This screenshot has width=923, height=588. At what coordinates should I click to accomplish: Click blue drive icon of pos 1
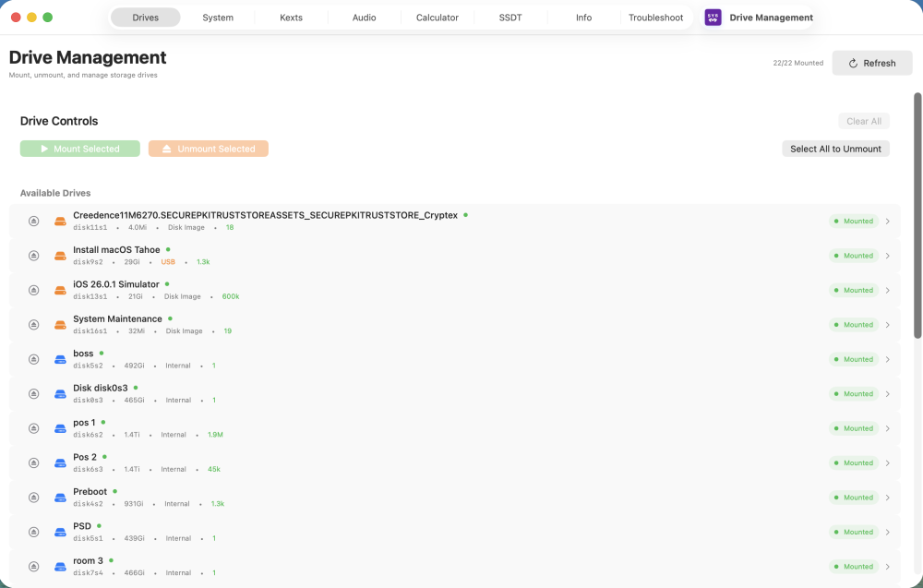pyautogui.click(x=60, y=428)
